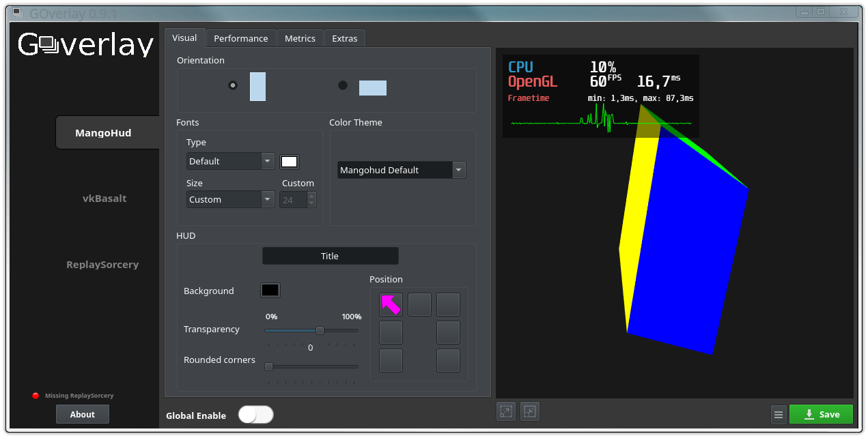
Task: Set HUD position to top-right
Action: (x=448, y=304)
